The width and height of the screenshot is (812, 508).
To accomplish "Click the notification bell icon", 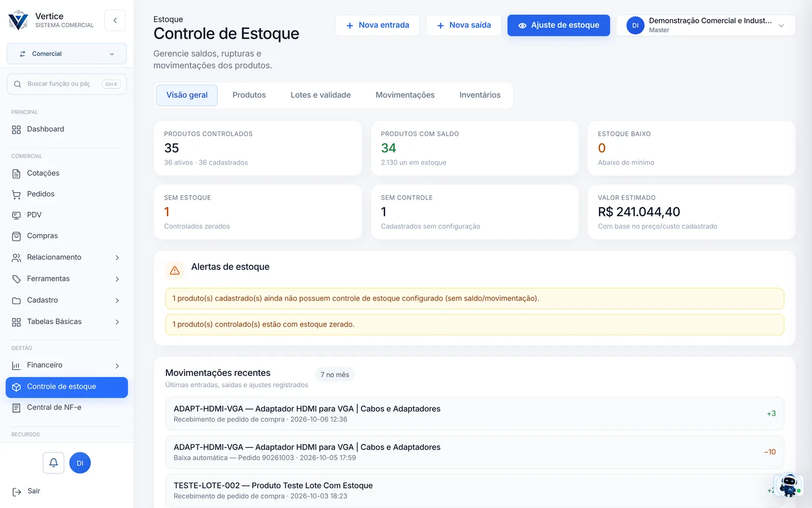I will 53,463.
